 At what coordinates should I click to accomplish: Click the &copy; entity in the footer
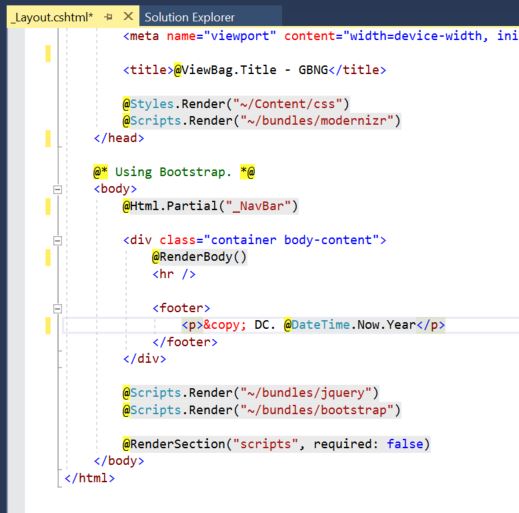(x=225, y=325)
